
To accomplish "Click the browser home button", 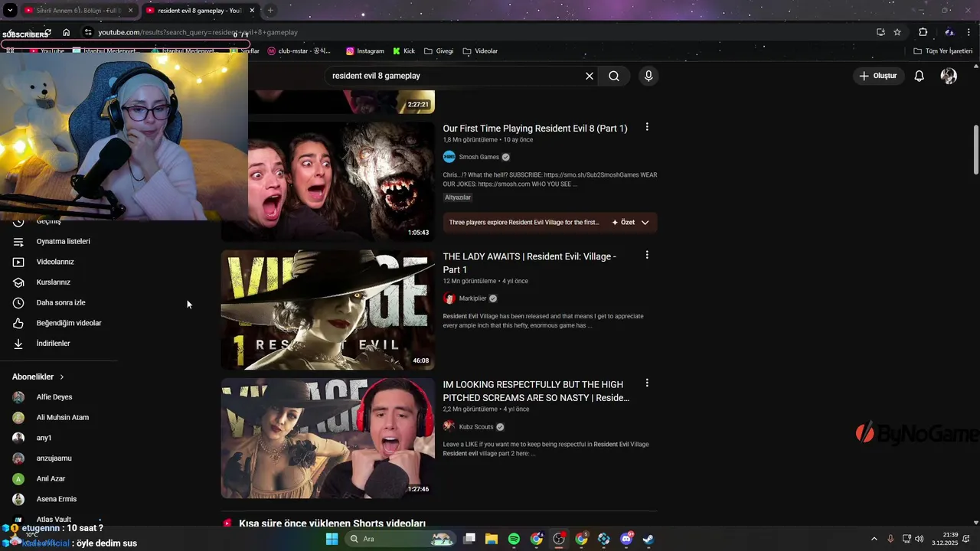I will (x=67, y=32).
